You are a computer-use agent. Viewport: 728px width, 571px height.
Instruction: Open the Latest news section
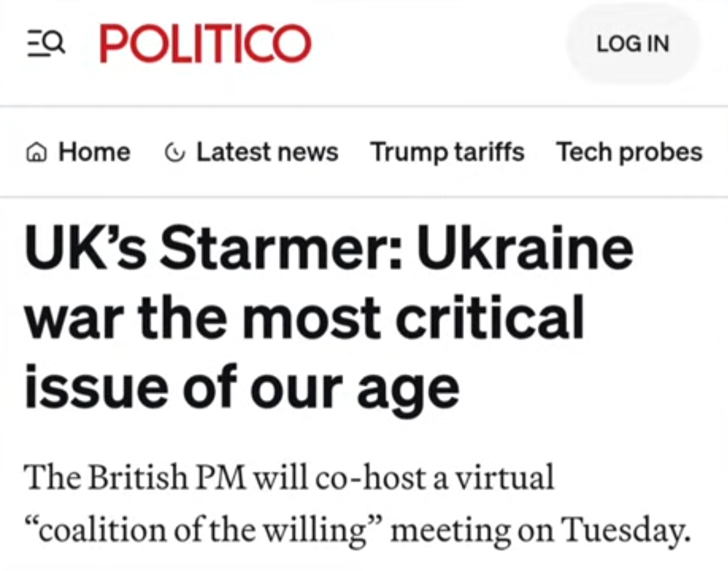coord(267,152)
